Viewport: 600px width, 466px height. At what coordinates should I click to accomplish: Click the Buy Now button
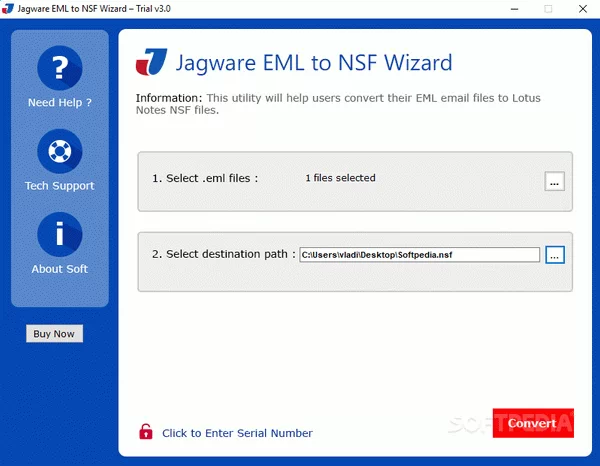point(54,334)
